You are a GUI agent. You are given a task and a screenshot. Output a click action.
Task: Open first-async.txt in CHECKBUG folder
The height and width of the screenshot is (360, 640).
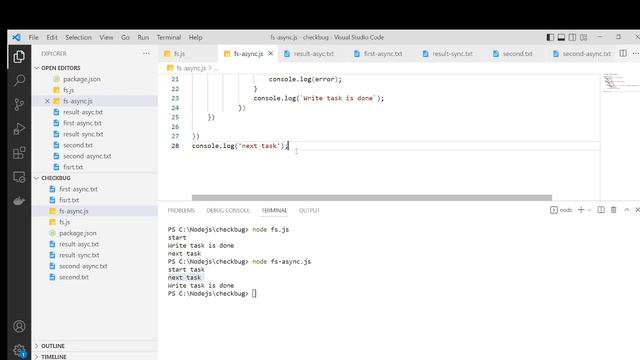[x=78, y=189]
